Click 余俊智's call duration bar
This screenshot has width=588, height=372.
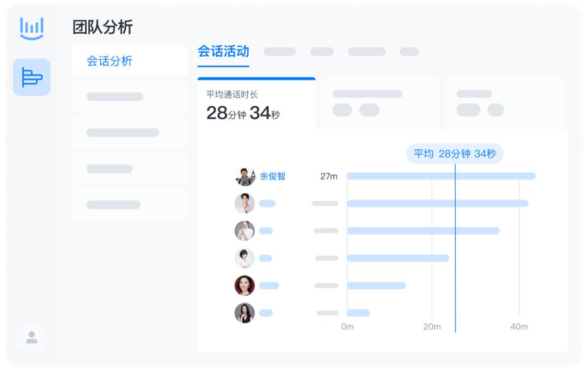click(x=441, y=176)
